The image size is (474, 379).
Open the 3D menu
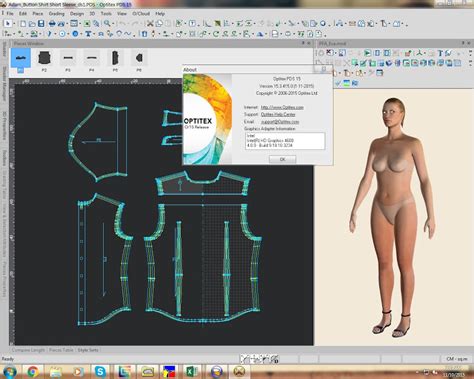click(x=92, y=13)
